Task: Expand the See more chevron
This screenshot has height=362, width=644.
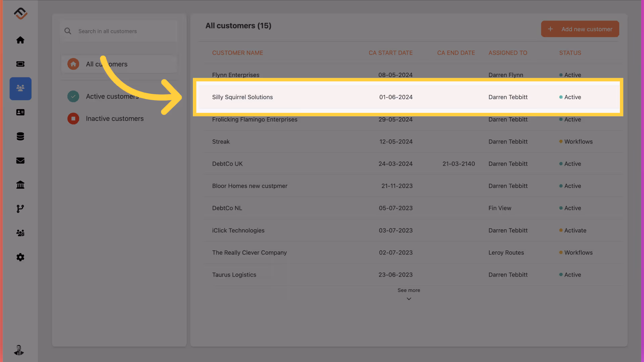Action: (x=409, y=298)
